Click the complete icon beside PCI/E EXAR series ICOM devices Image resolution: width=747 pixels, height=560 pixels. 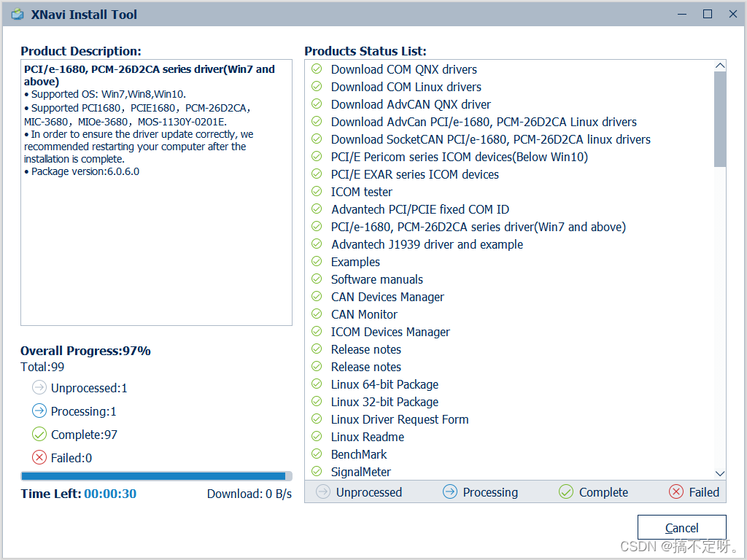[317, 174]
